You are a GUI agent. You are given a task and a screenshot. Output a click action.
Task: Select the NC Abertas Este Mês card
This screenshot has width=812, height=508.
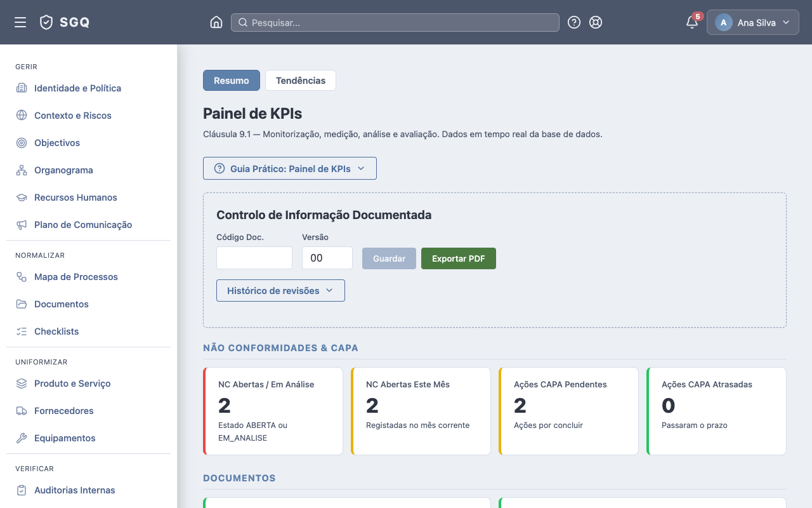tap(421, 411)
